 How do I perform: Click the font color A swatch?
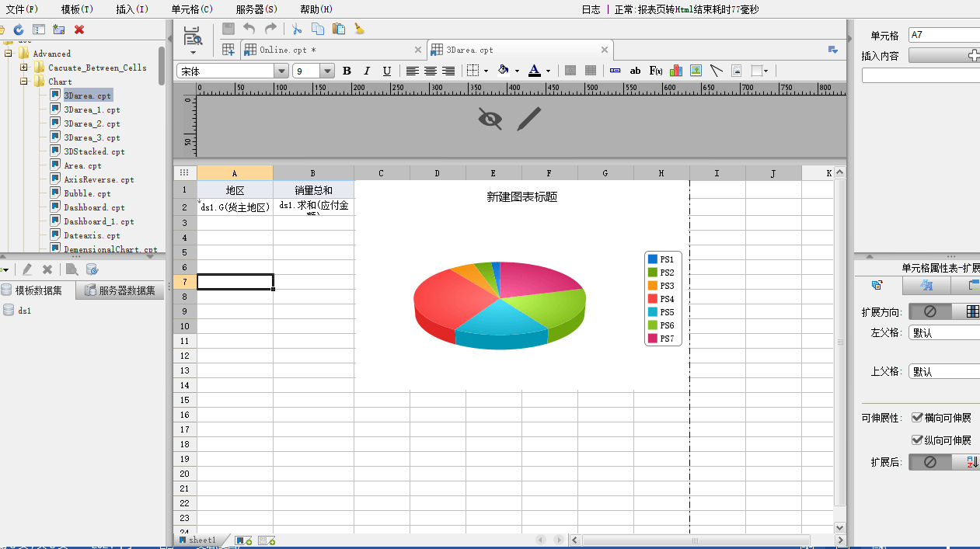click(x=534, y=71)
